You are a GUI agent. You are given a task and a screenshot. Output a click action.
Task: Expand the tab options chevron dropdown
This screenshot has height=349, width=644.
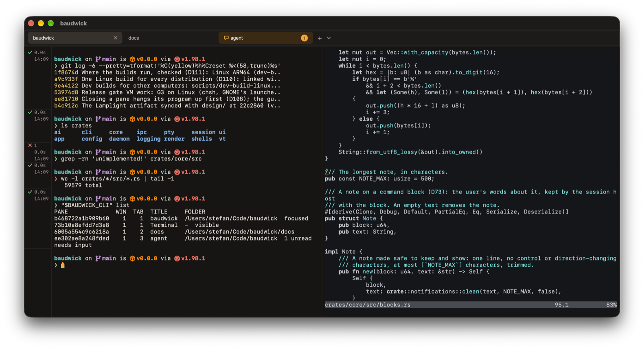[329, 38]
